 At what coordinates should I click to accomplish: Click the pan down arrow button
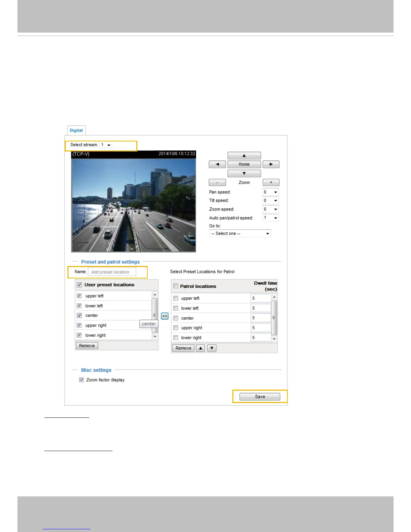point(244,173)
